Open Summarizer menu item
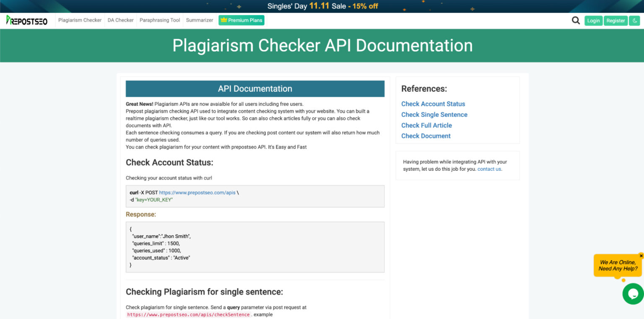644x319 pixels. [x=200, y=20]
